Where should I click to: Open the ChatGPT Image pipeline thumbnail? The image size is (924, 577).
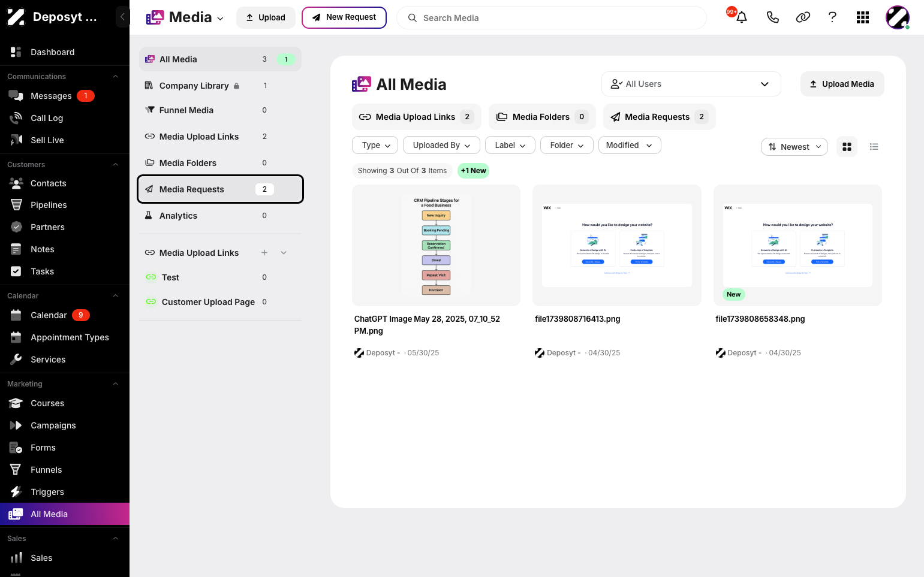click(x=436, y=246)
